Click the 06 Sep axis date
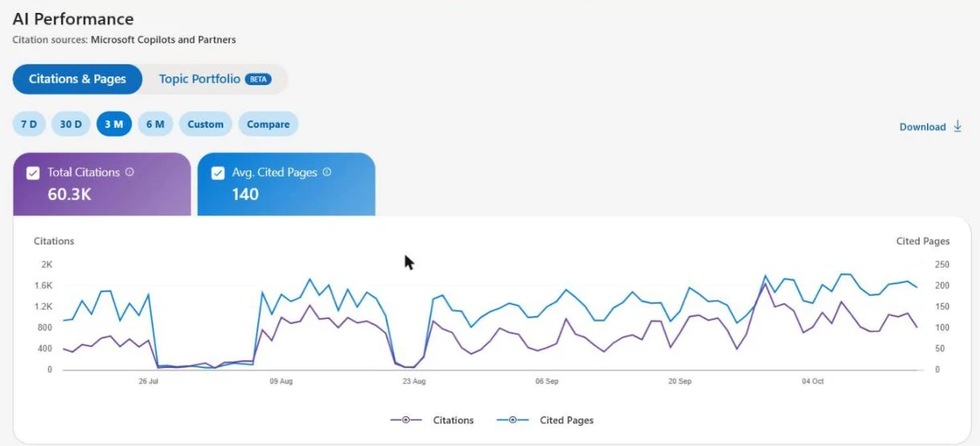The height and width of the screenshot is (446, 980). coord(546,381)
